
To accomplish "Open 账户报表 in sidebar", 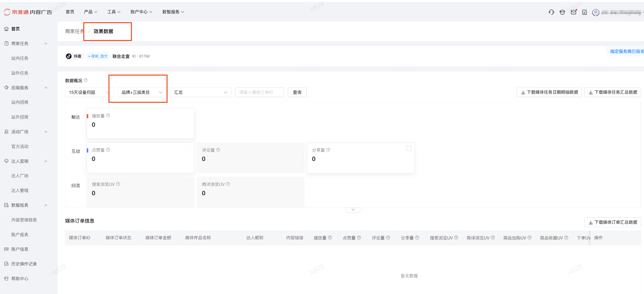I will click(x=20, y=235).
